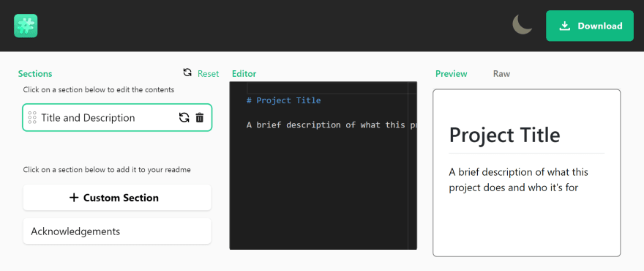This screenshot has height=271, width=644.
Task: Click the 'A brief description' line in the editor
Action: tap(331, 125)
